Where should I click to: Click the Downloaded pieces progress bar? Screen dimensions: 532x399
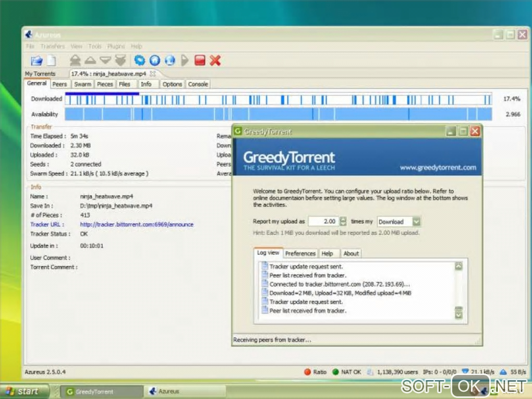pos(278,99)
